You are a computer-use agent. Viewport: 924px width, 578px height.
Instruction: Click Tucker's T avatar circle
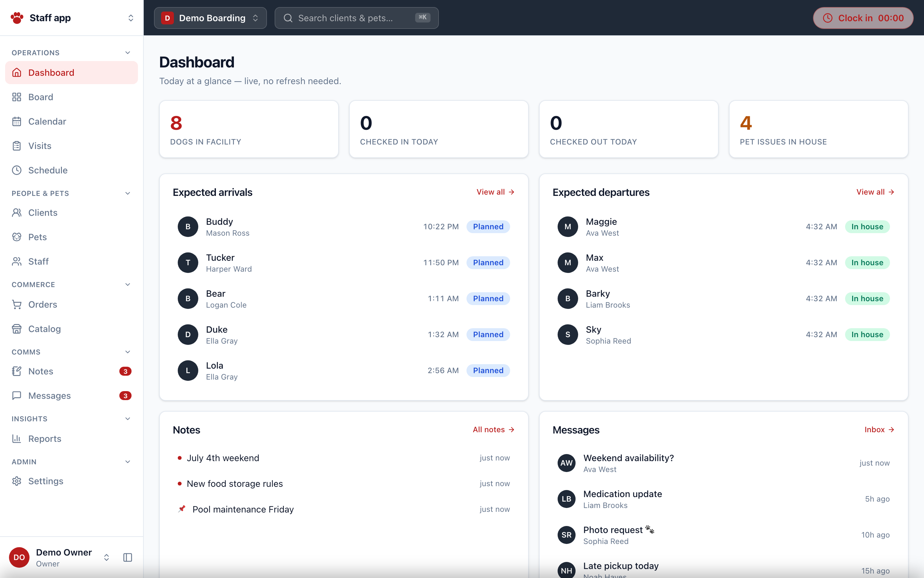tap(188, 263)
